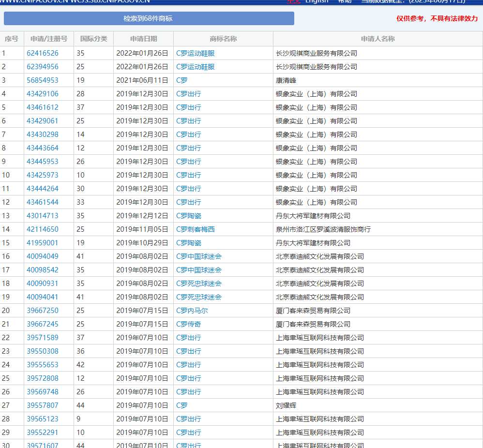
Task: Select date 2019年11月05日 in row 14
Action: (142, 229)
